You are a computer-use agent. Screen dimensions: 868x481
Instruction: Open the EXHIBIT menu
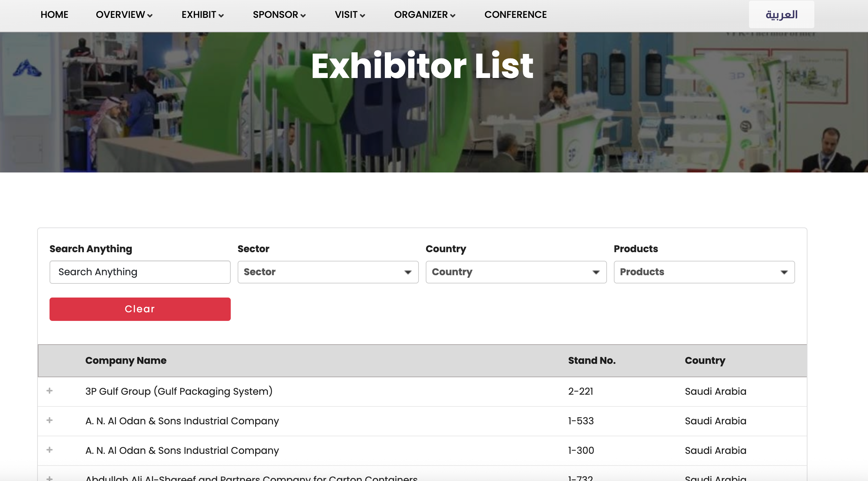click(203, 15)
